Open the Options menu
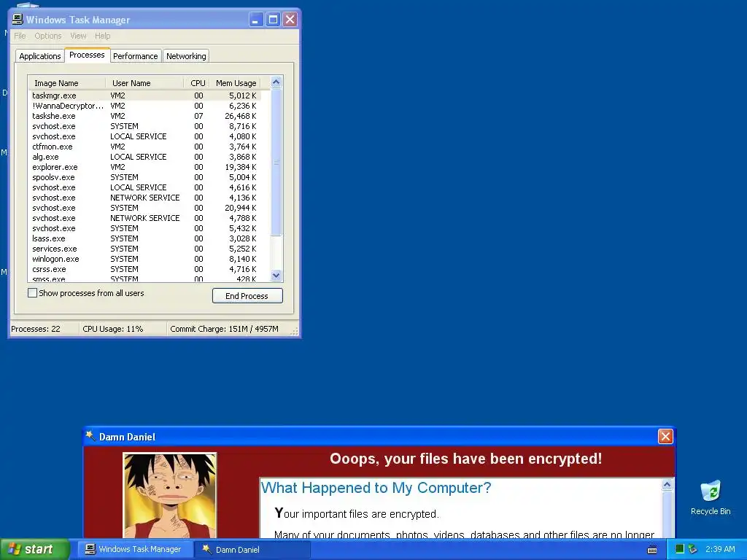The height and width of the screenshot is (560, 747). pyautogui.click(x=47, y=36)
